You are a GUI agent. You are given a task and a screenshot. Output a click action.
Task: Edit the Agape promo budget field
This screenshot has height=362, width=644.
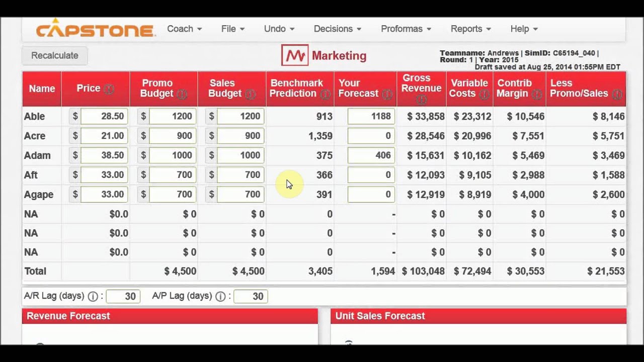(172, 194)
